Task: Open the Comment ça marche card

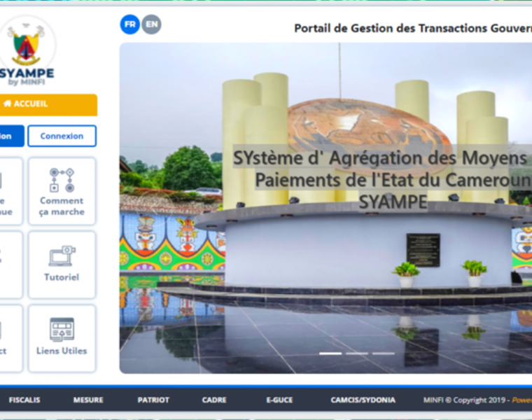Action: 62,191
